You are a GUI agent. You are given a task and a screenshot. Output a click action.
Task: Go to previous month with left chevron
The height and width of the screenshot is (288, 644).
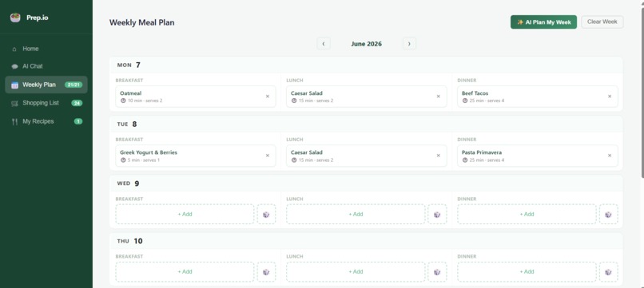click(324, 44)
